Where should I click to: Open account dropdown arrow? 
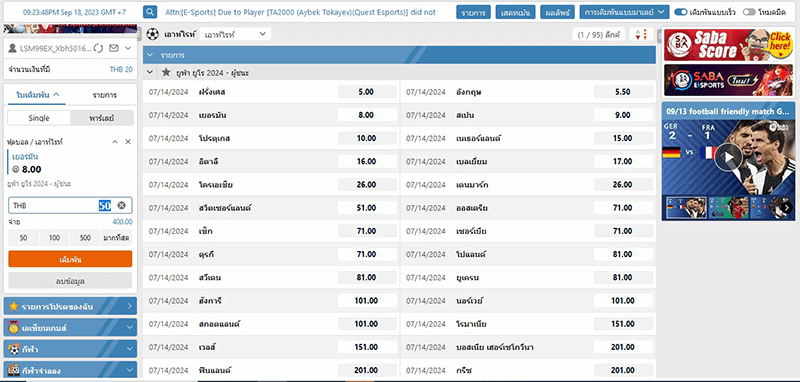[128, 48]
